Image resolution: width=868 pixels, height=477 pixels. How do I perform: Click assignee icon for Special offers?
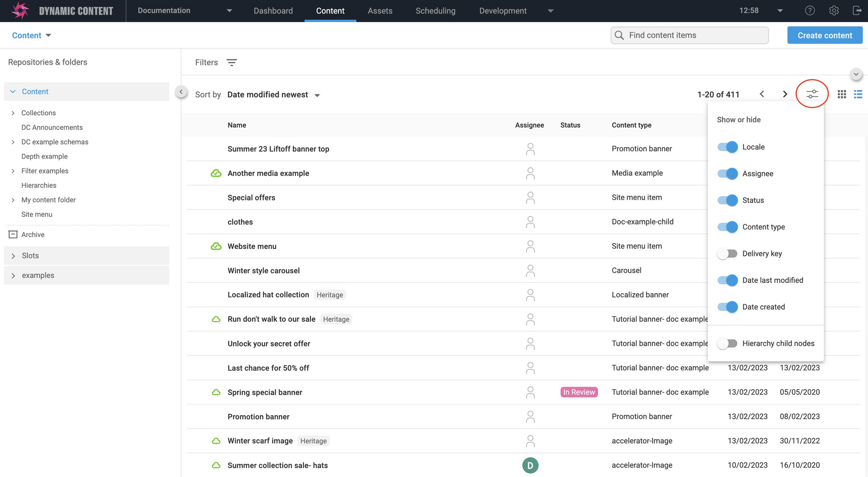[530, 198]
